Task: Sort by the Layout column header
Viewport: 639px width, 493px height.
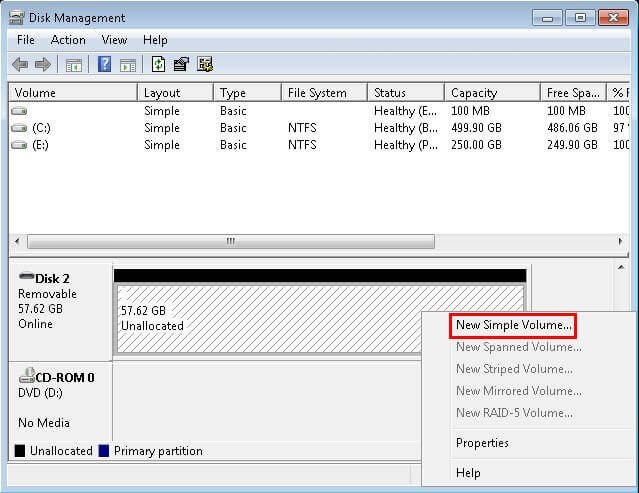Action: 175,92
